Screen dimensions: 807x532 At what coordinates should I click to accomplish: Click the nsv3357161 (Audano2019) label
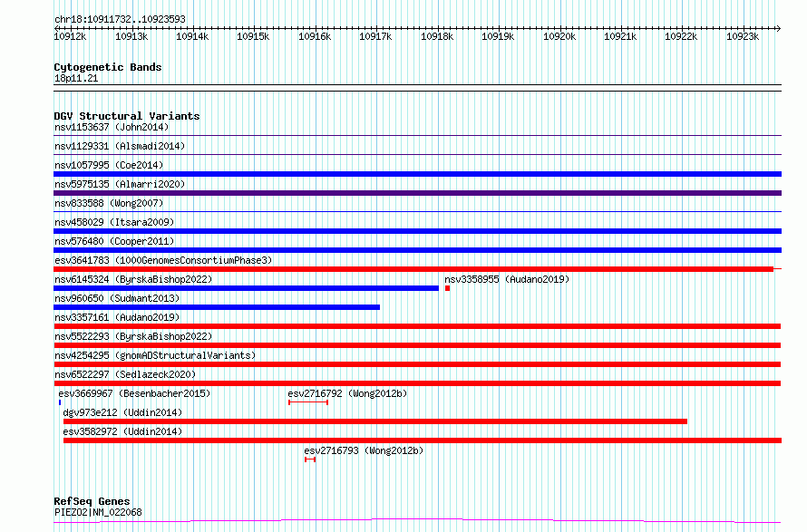click(x=117, y=317)
